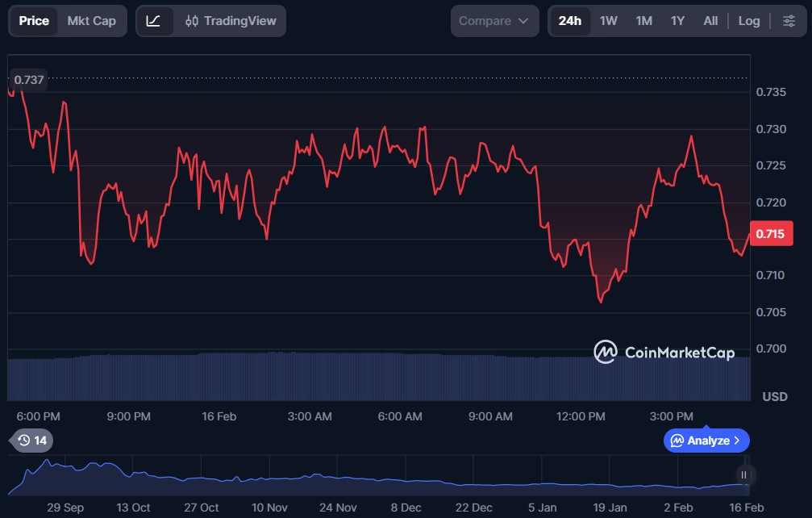This screenshot has width=812, height=518.
Task: Switch chart to Price view
Action: (x=34, y=21)
